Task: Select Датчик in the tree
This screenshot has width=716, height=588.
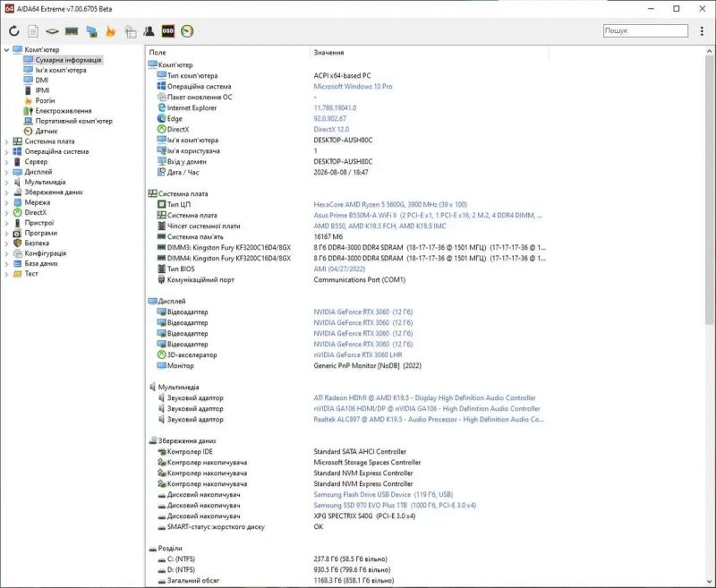Action: [x=47, y=131]
